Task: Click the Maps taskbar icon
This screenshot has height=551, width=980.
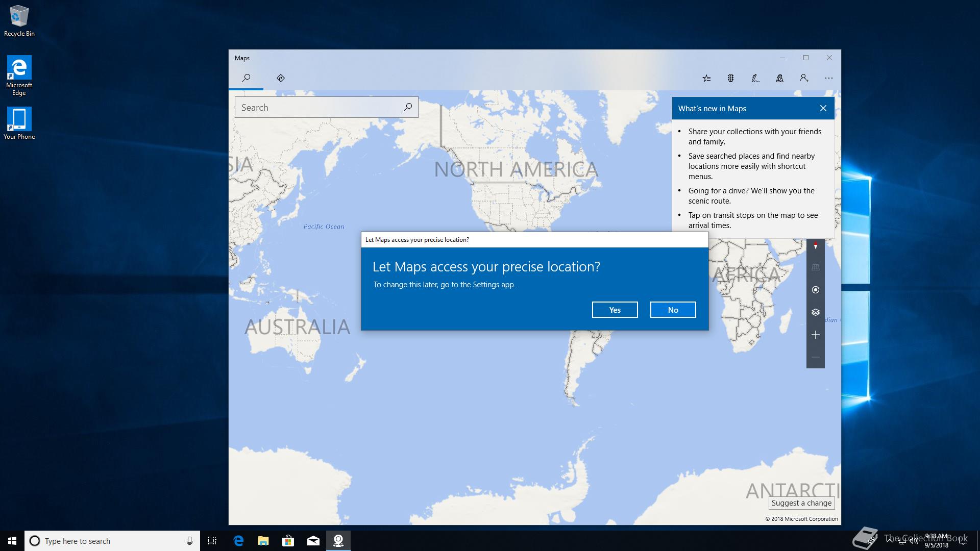Action: (x=338, y=541)
